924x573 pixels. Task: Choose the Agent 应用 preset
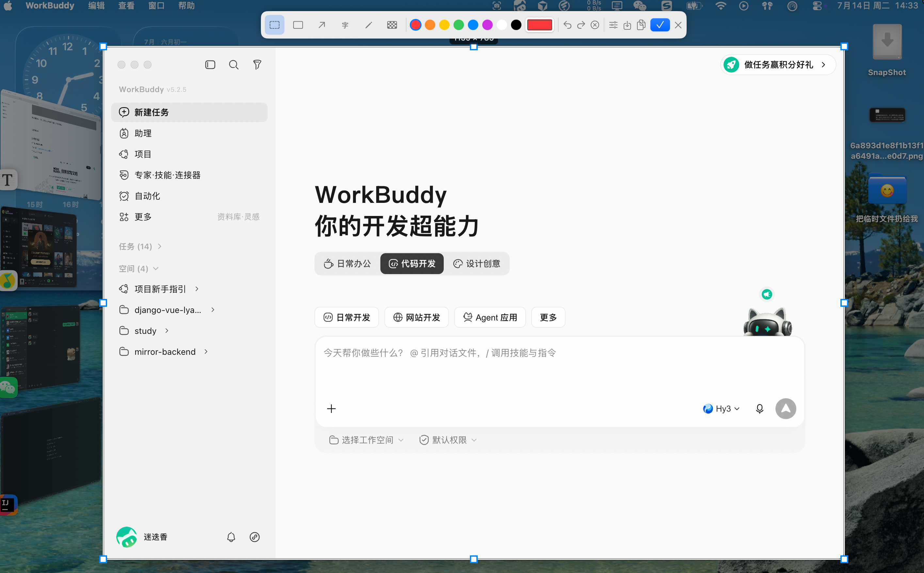pyautogui.click(x=490, y=317)
